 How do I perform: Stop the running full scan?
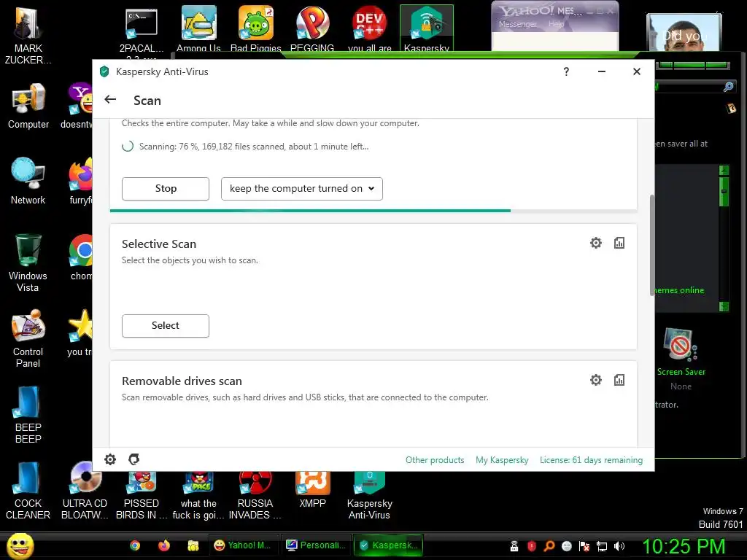[166, 189]
